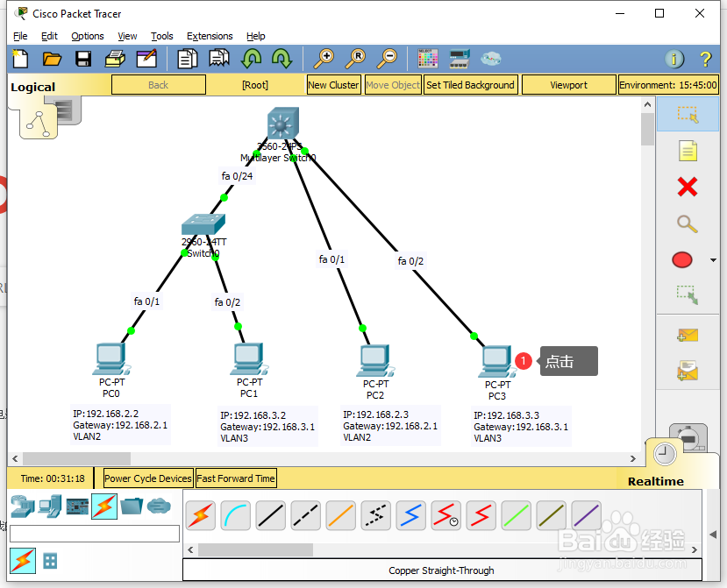
Task: Open the Tools menu
Action: coord(162,36)
